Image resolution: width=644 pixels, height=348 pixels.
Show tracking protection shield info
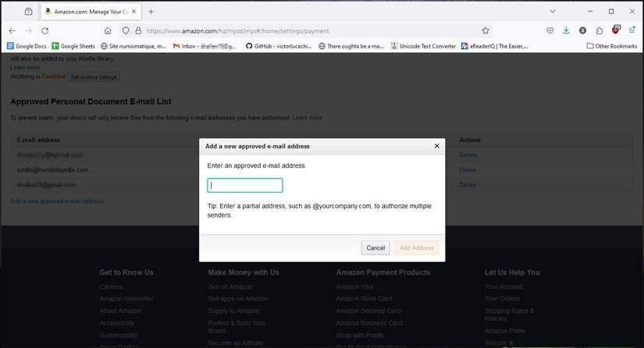126,30
